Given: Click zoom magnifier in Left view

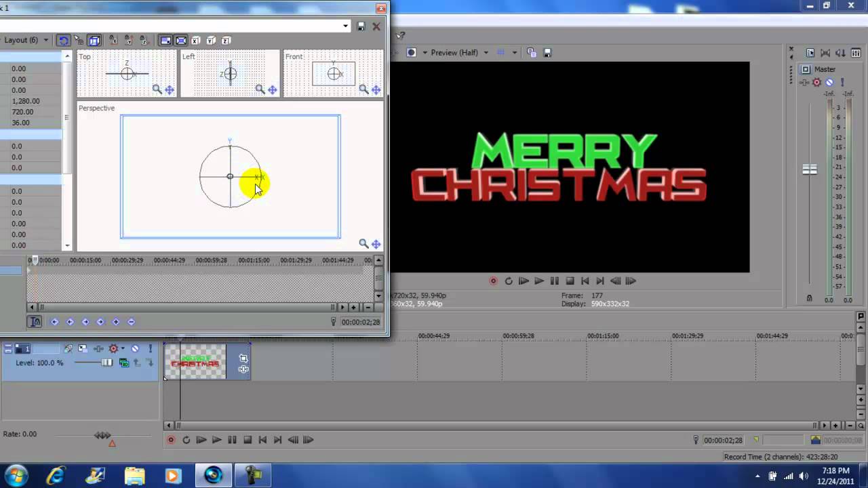Looking at the screenshot, I should (x=260, y=89).
